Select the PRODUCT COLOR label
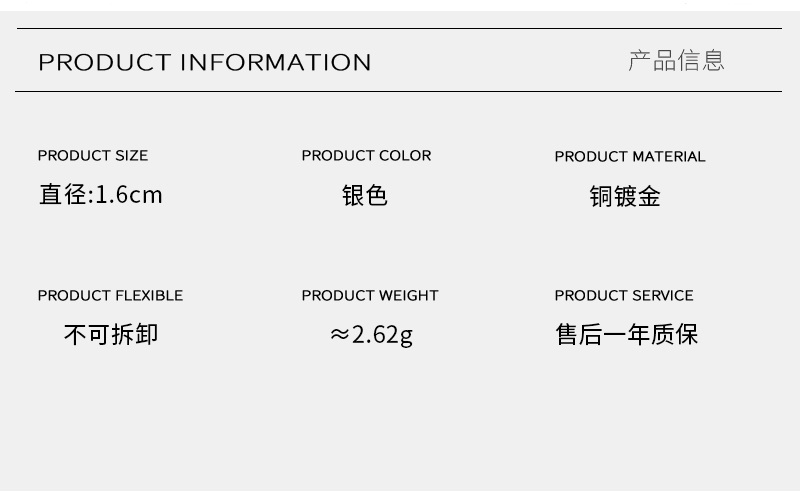800x504 pixels. pos(366,156)
